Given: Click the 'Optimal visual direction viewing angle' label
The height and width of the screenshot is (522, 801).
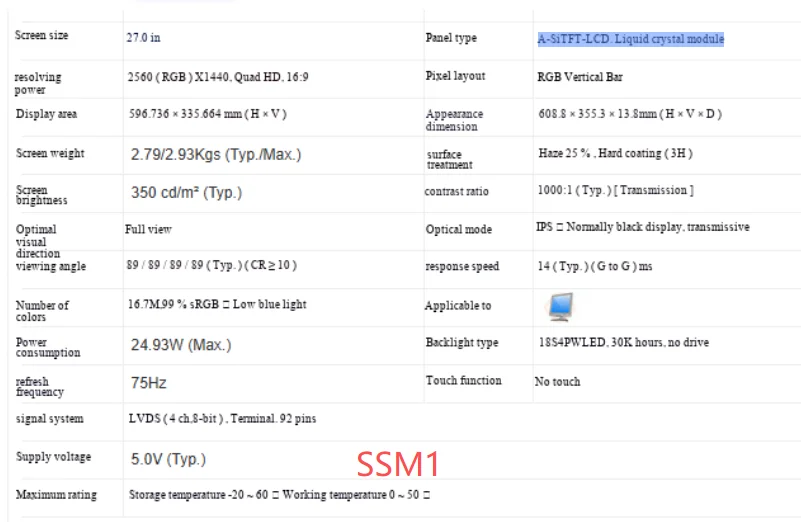Looking at the screenshot, I should [x=51, y=248].
